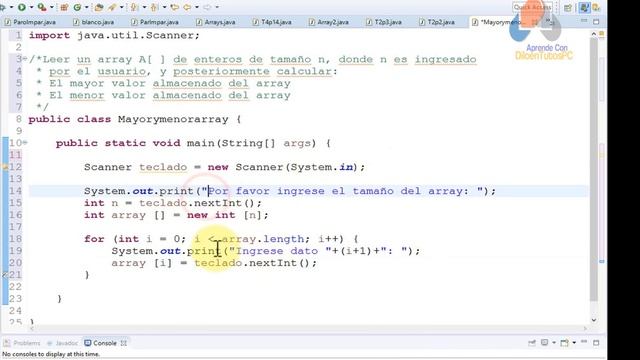Switch to the ParImpar.java tab
Viewport: 640px width, 360px height.
coord(155,22)
